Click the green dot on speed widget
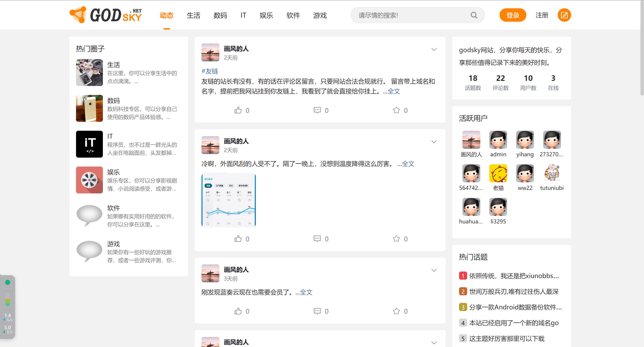The width and height of the screenshot is (644, 347). [8, 282]
